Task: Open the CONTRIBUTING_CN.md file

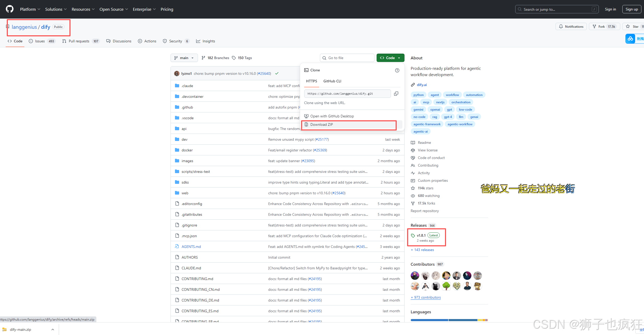Action: pos(200,289)
